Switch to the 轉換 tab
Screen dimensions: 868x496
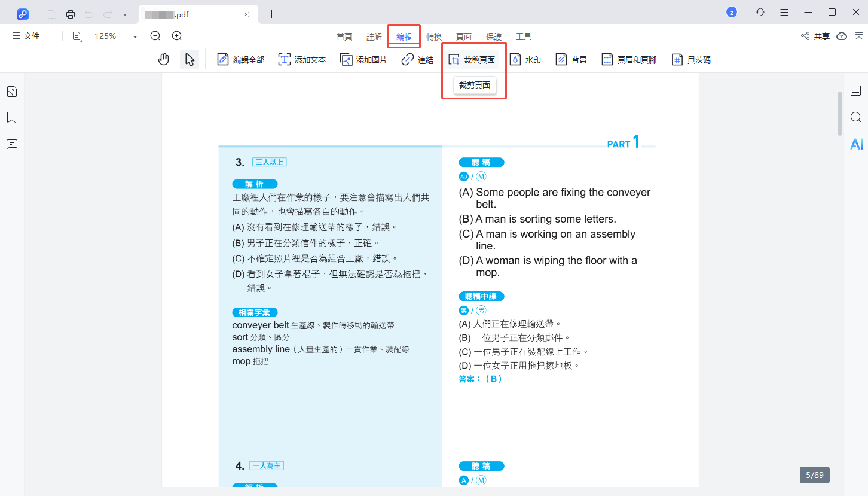click(x=434, y=36)
